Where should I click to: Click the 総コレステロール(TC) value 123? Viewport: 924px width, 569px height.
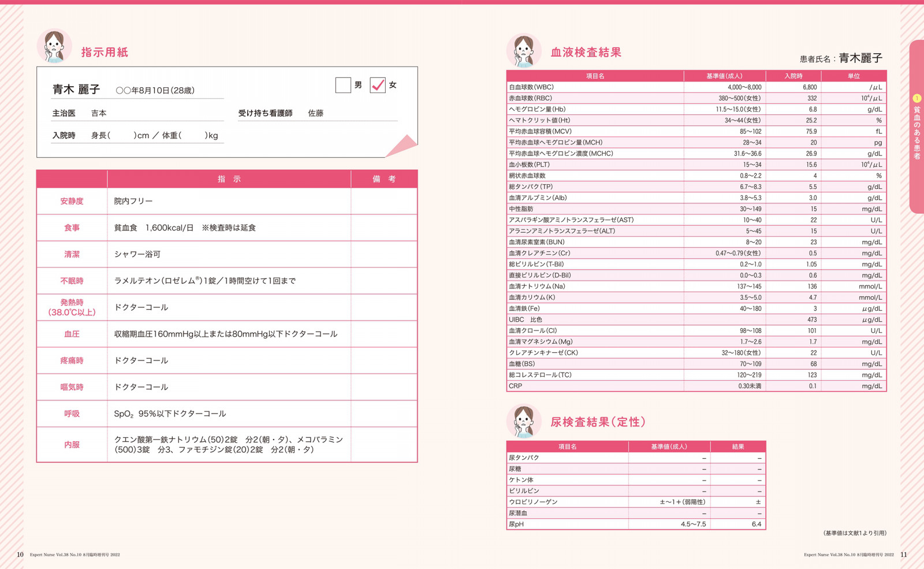click(x=812, y=375)
